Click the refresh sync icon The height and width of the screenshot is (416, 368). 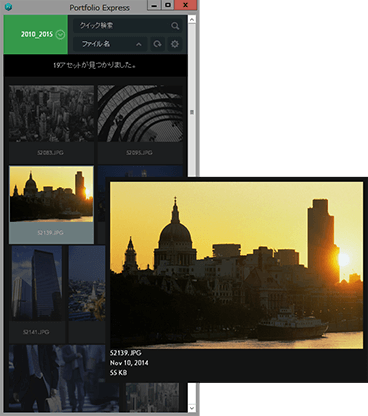pyautogui.click(x=157, y=44)
